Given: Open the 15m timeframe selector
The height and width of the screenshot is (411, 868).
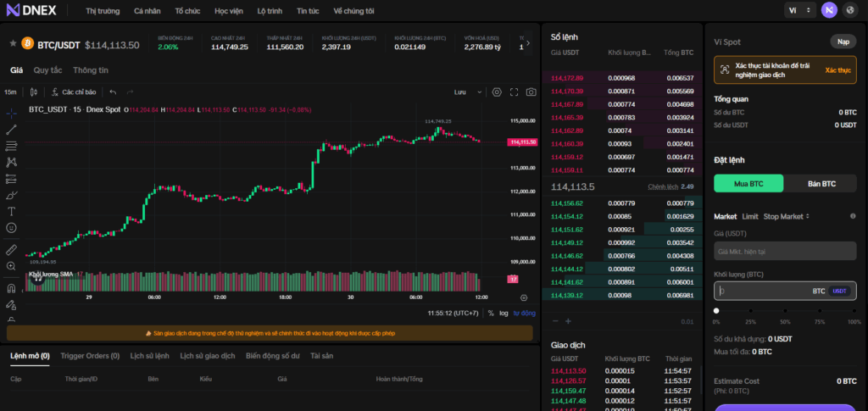Looking at the screenshot, I should 11,92.
